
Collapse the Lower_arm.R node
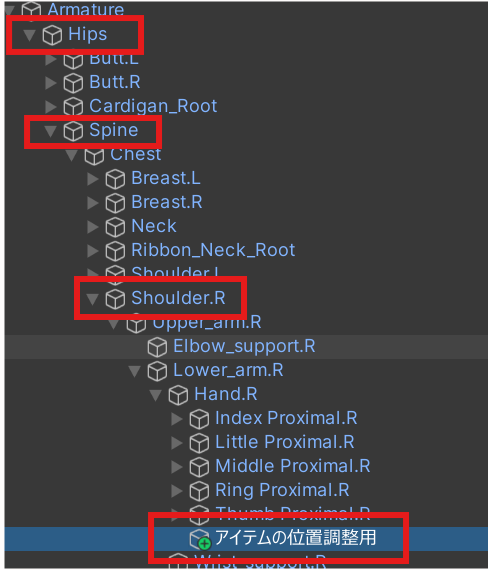coord(135,371)
